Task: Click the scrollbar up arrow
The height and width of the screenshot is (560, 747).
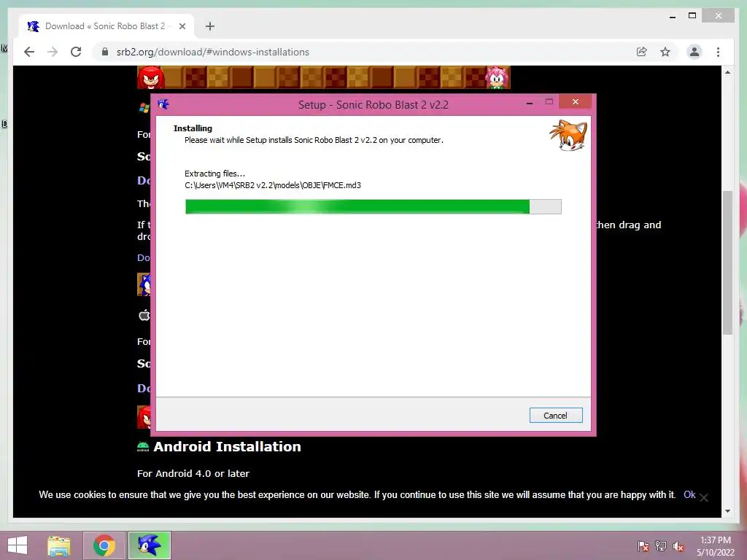Action: [727, 72]
